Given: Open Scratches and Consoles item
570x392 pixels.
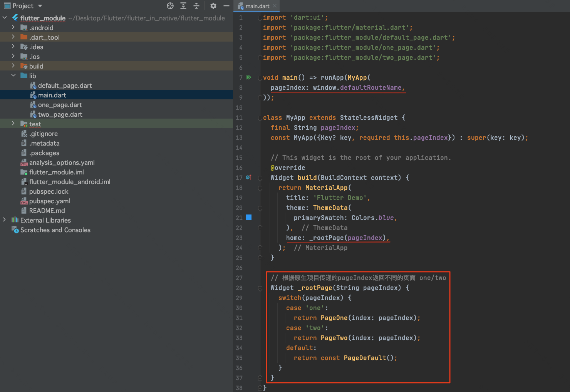Looking at the screenshot, I should click(55, 230).
